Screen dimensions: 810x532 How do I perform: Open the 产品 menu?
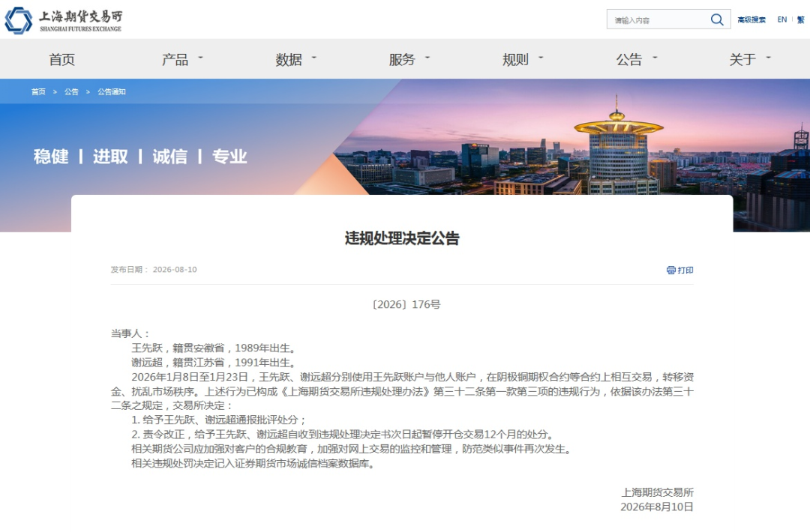pyautogui.click(x=175, y=59)
